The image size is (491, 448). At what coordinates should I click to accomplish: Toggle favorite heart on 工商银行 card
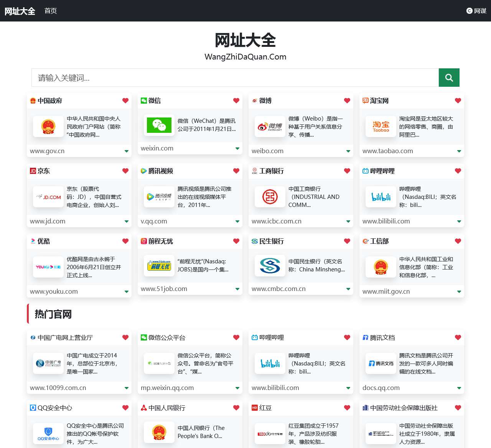click(x=347, y=171)
